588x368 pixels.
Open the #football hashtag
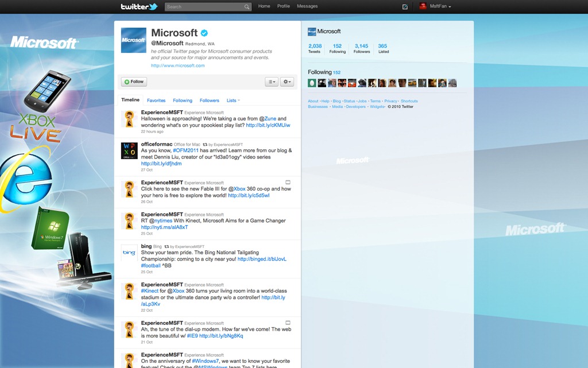150,266
